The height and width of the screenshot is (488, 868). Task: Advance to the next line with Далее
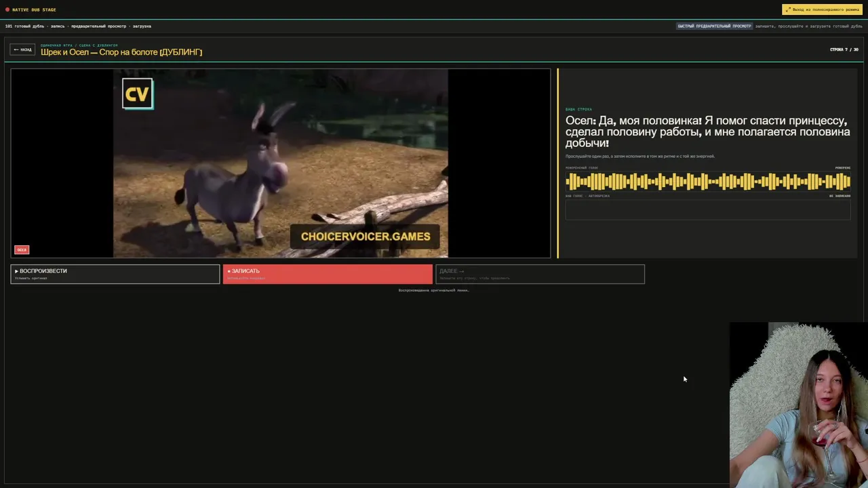[x=540, y=274]
